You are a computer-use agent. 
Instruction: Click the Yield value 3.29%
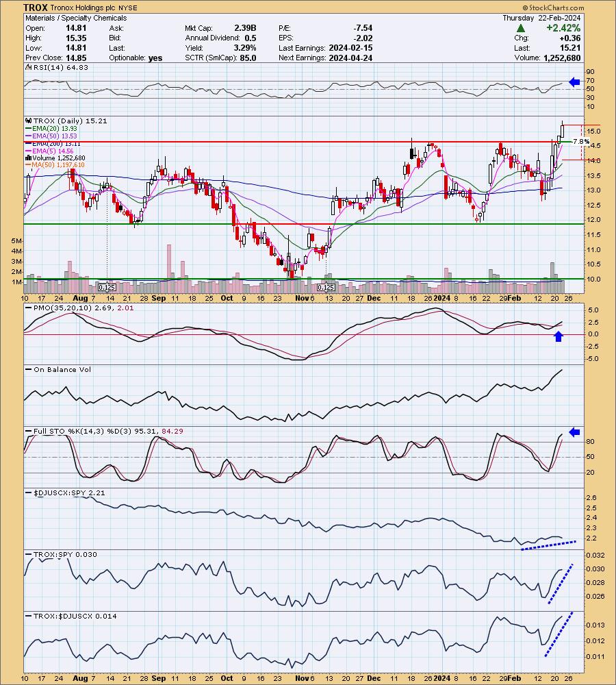click(245, 48)
